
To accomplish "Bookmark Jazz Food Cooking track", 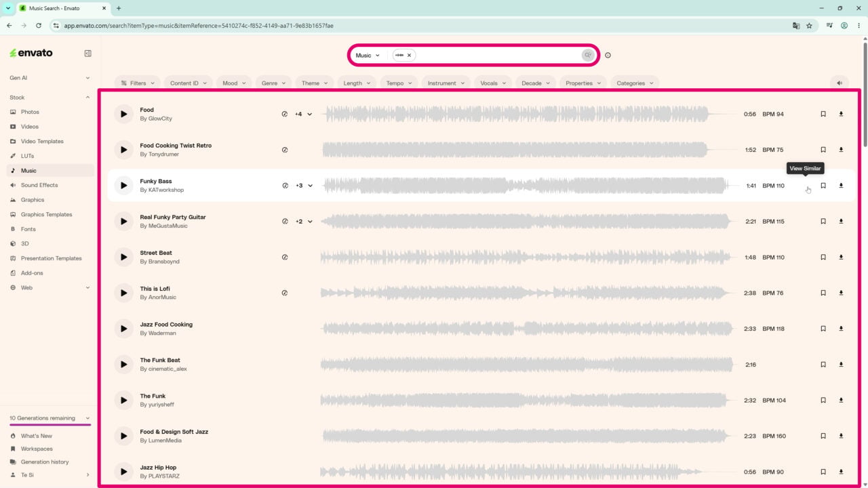I will [823, 329].
